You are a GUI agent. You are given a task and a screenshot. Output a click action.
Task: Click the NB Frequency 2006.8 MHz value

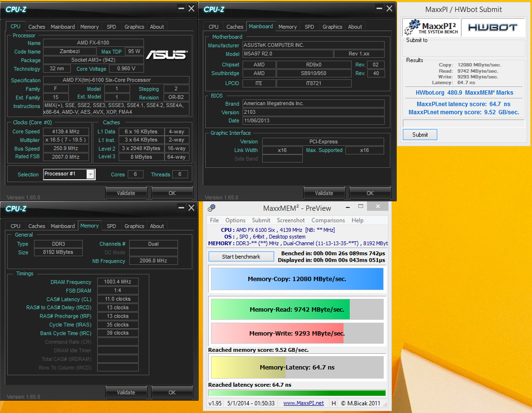click(154, 261)
